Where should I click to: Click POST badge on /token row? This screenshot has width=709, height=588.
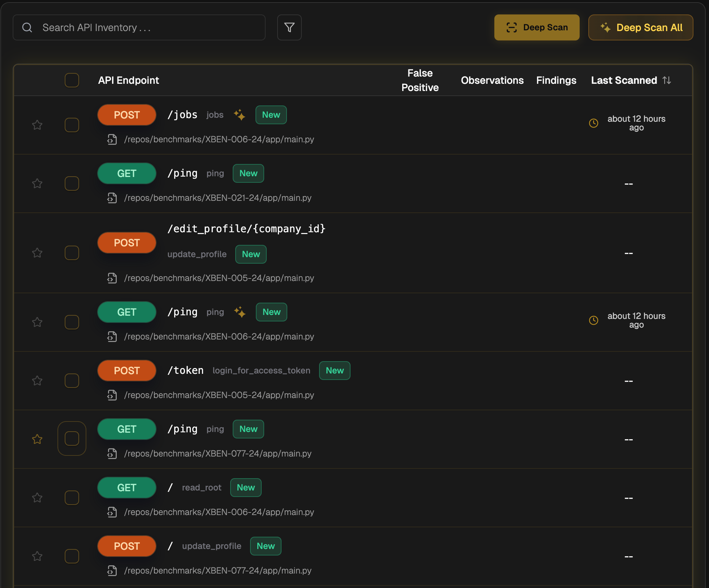click(127, 371)
